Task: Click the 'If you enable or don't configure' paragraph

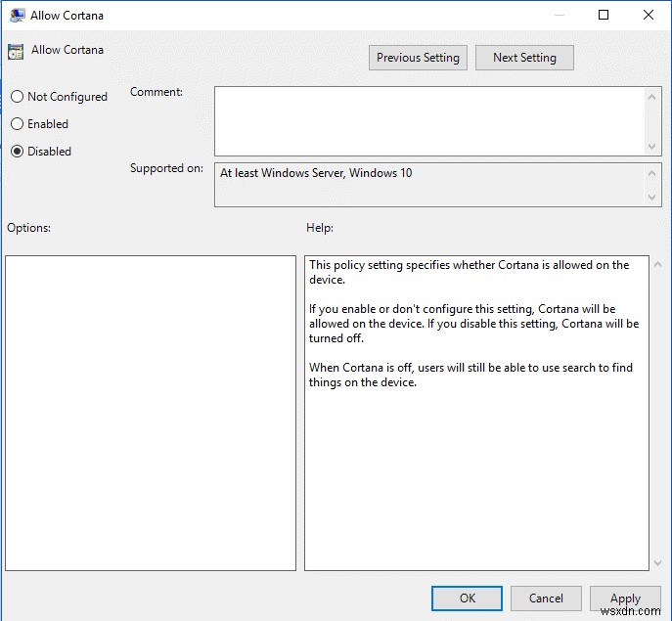Action: 474,324
